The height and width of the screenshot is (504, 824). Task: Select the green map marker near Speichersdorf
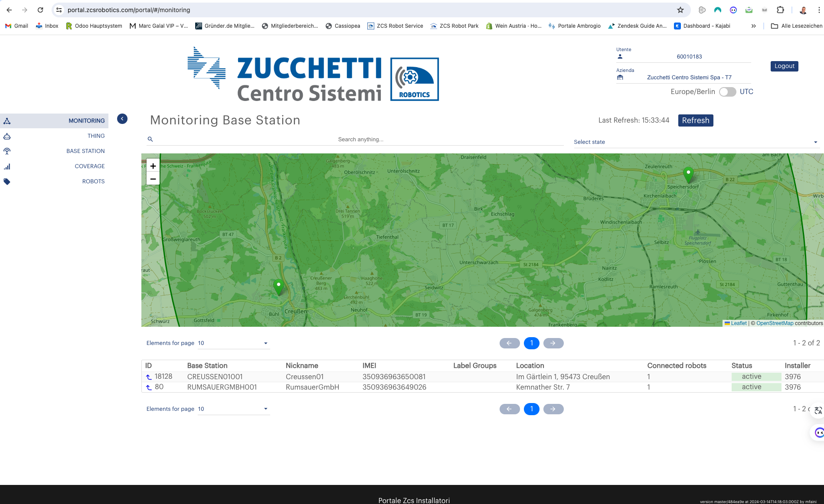click(x=688, y=174)
